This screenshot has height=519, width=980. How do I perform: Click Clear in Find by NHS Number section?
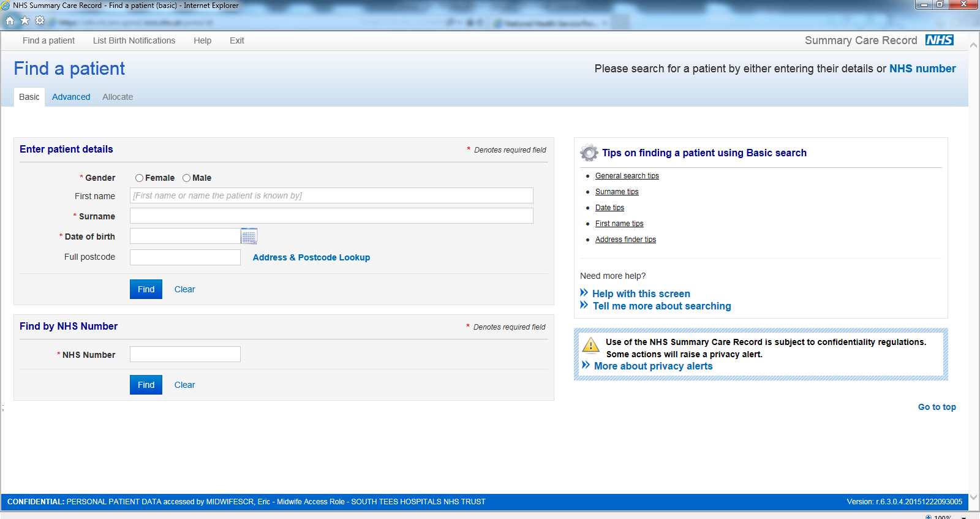[x=184, y=385]
